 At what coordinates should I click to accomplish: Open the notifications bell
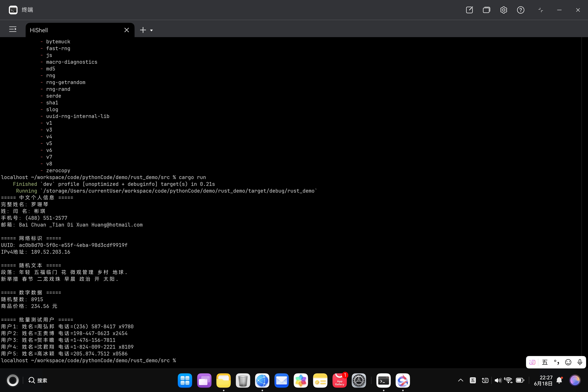tap(560, 380)
